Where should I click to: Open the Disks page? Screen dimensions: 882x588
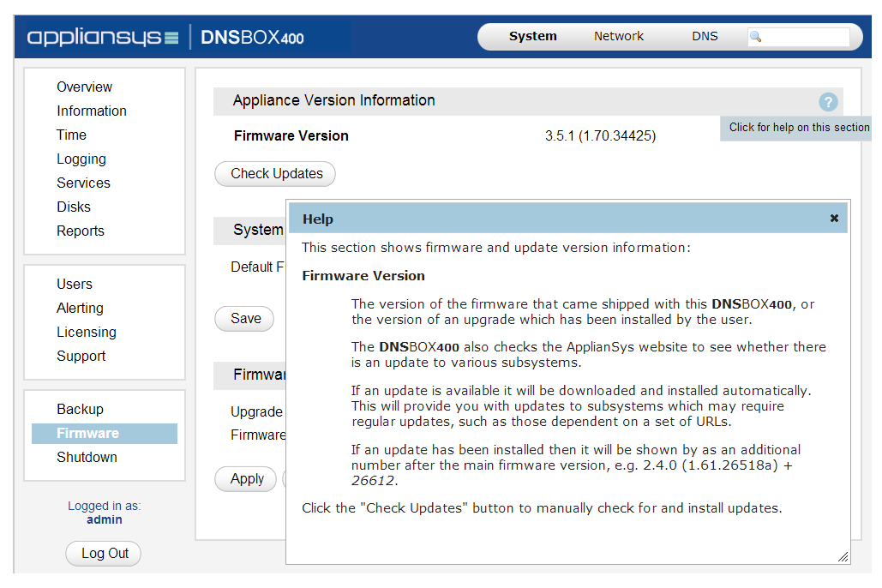click(74, 207)
